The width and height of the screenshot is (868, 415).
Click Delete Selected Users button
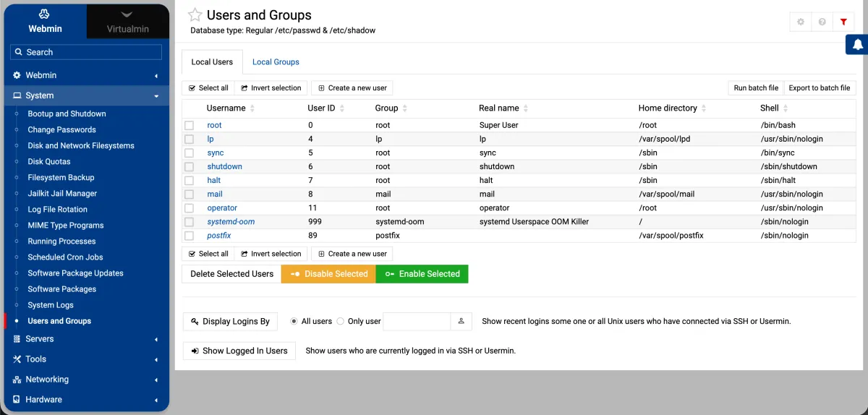pyautogui.click(x=231, y=274)
